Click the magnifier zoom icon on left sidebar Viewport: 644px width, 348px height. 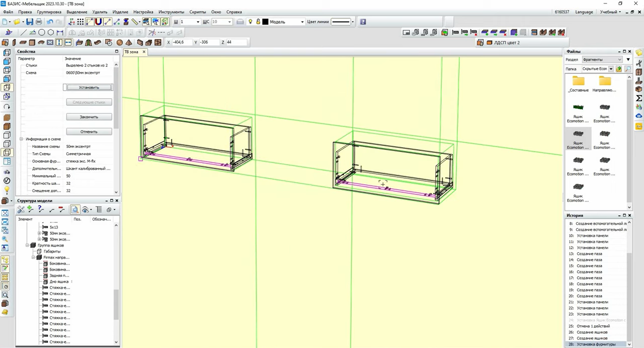click(5, 239)
